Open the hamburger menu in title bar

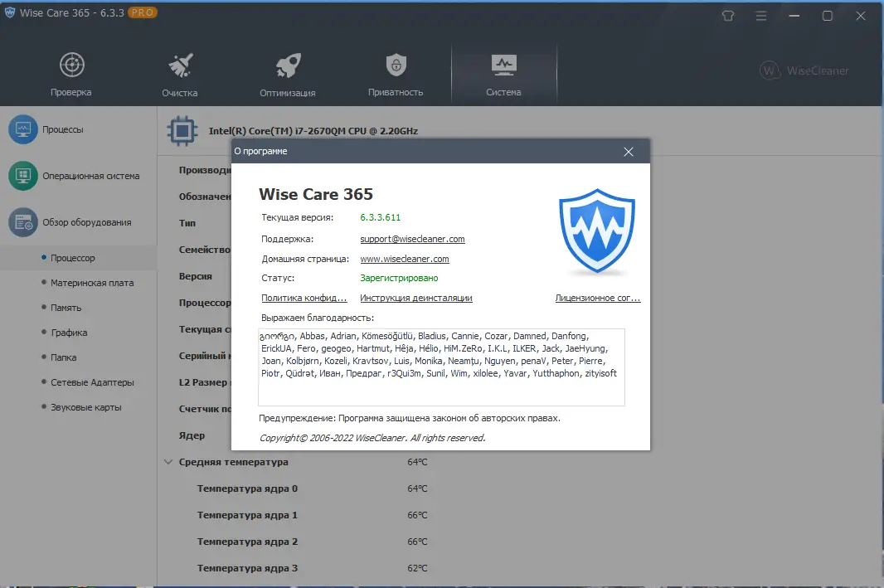pyautogui.click(x=760, y=15)
